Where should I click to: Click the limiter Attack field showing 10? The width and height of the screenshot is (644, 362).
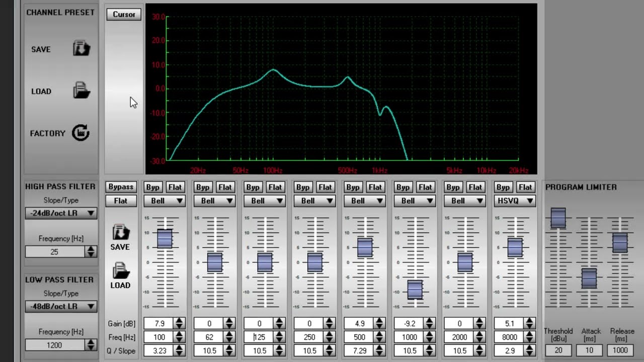tap(589, 350)
